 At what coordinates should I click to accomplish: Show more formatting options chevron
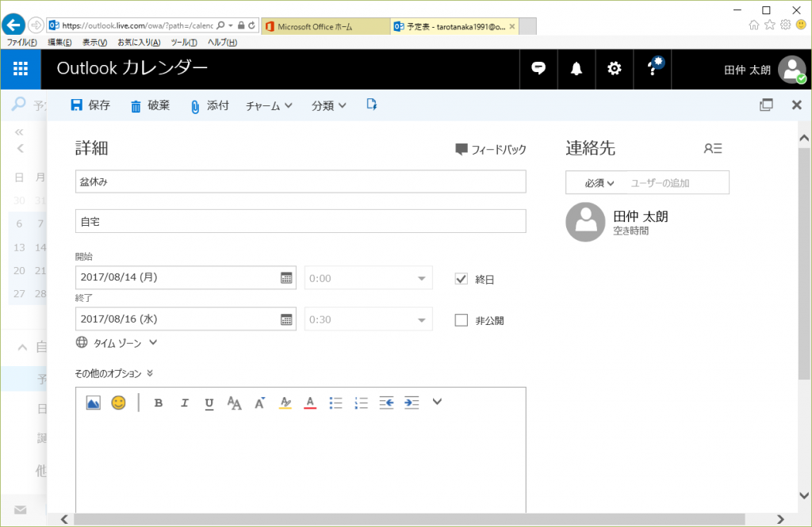pos(437,402)
